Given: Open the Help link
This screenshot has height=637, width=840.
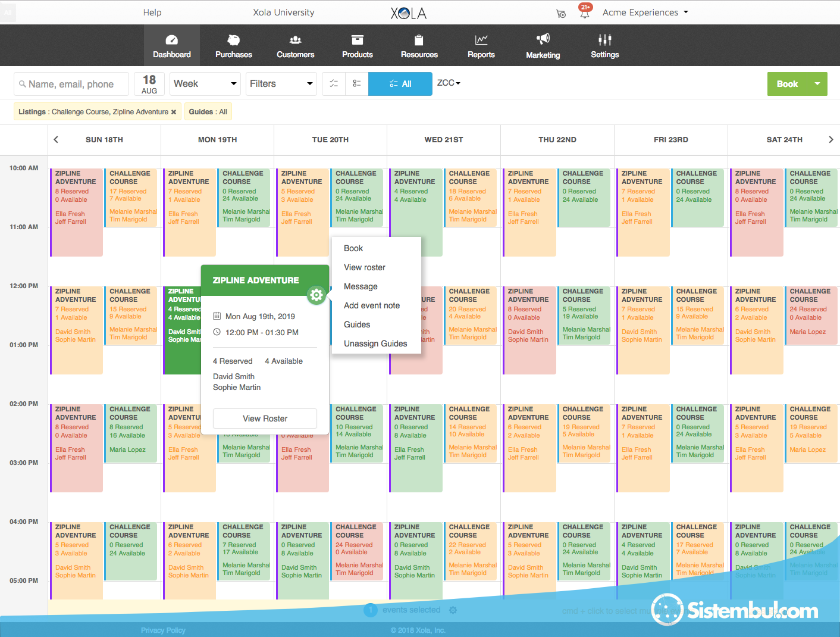Looking at the screenshot, I should [152, 13].
